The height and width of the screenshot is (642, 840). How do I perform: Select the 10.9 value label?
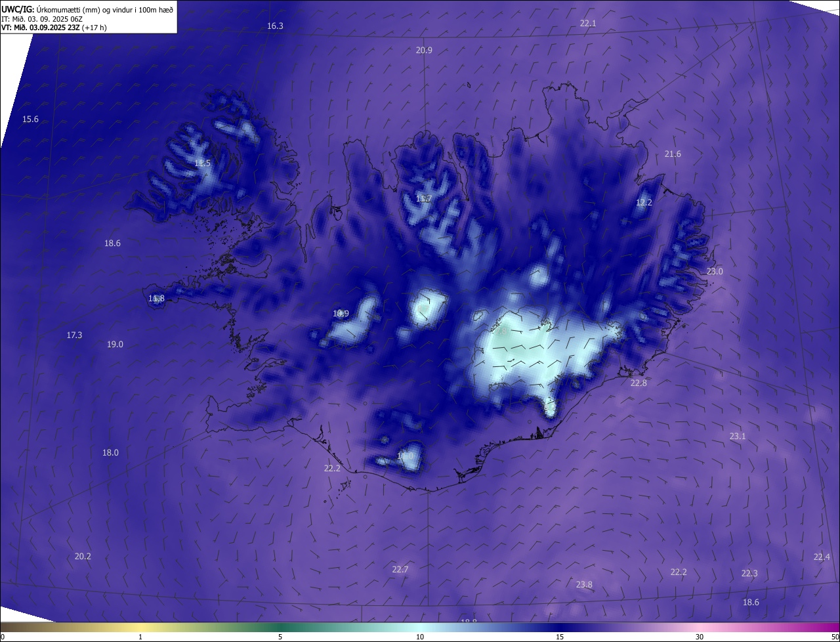coord(341,314)
